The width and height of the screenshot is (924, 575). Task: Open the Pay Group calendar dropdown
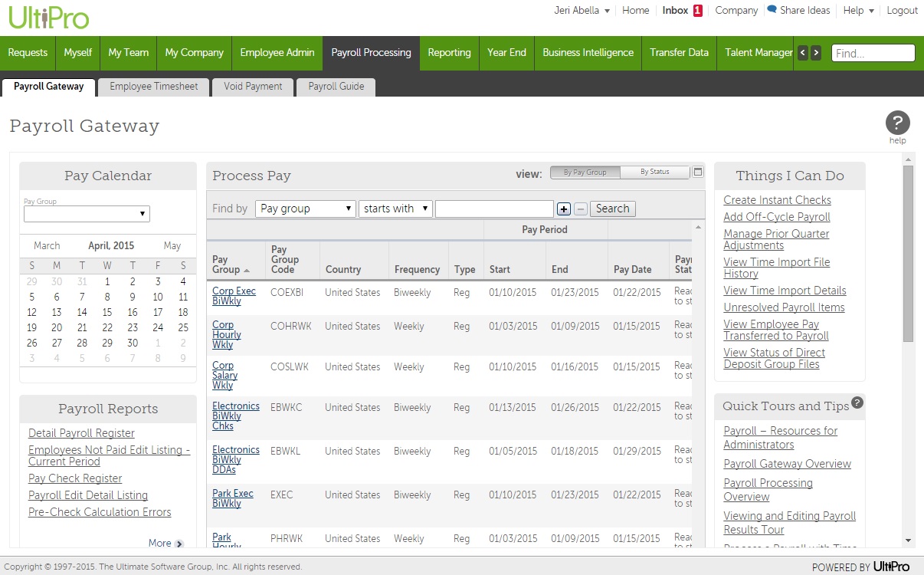tap(87, 214)
